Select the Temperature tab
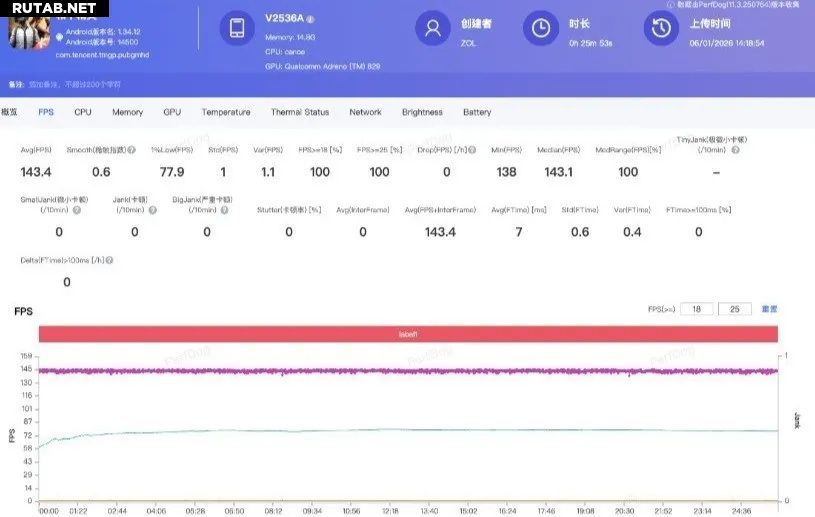 pos(226,112)
